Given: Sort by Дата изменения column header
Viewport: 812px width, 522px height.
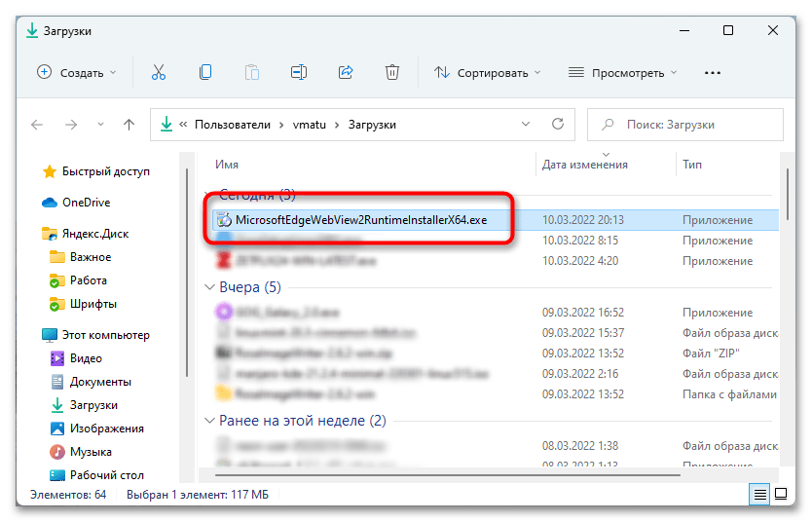Looking at the screenshot, I should [x=585, y=165].
